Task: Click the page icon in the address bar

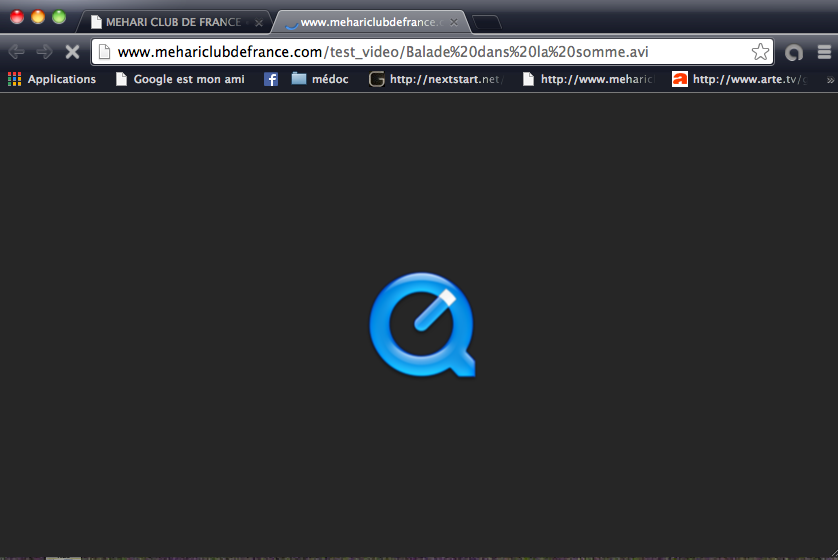Action: [105, 52]
